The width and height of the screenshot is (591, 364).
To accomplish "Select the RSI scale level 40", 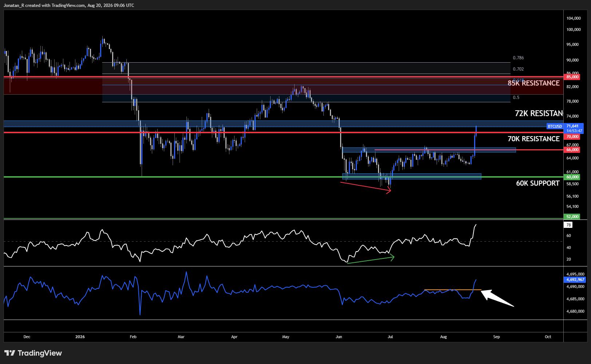I will click(x=569, y=248).
